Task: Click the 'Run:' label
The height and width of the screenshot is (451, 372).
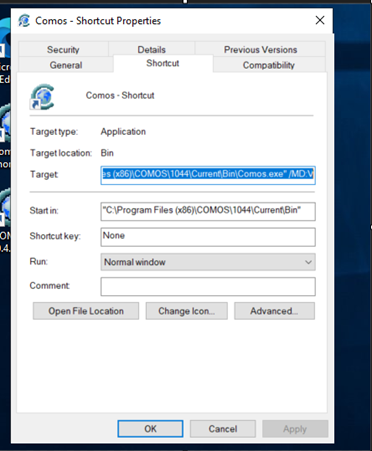Action: pyautogui.click(x=39, y=261)
